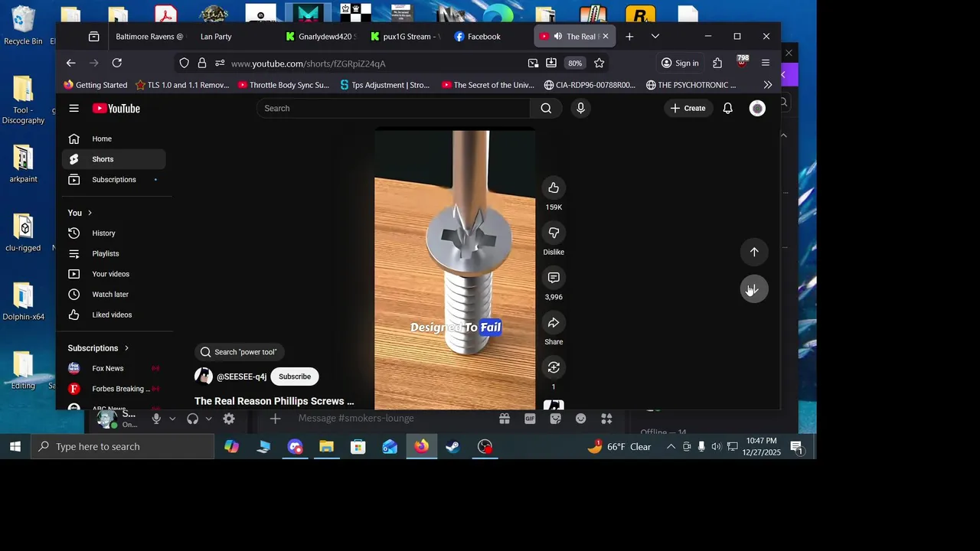
Task: Like the short with 159K likes
Action: [554, 188]
